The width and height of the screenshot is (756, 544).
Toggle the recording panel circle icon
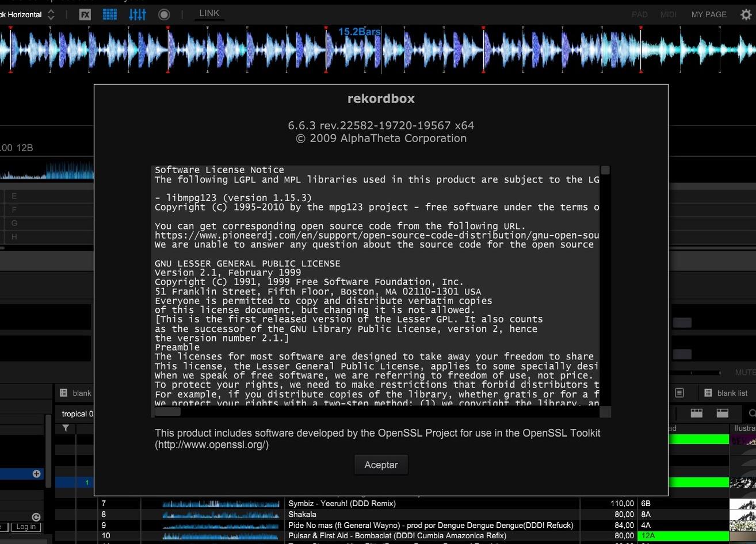coord(164,14)
